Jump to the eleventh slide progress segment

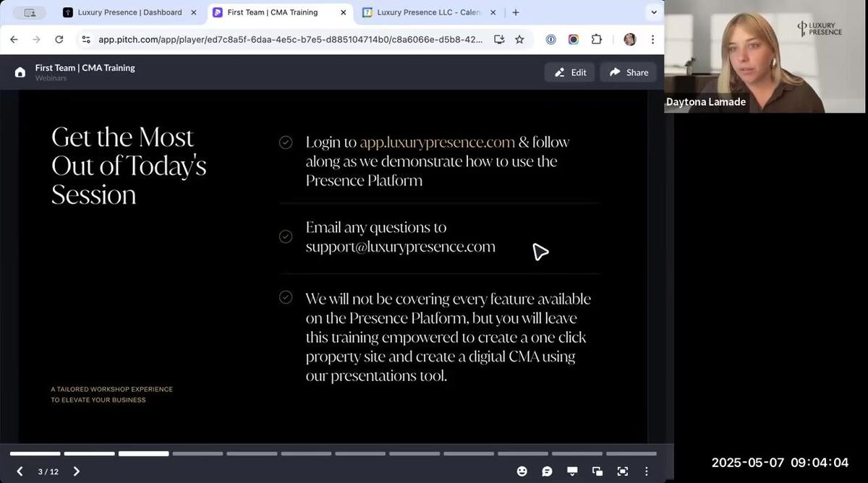click(x=578, y=454)
